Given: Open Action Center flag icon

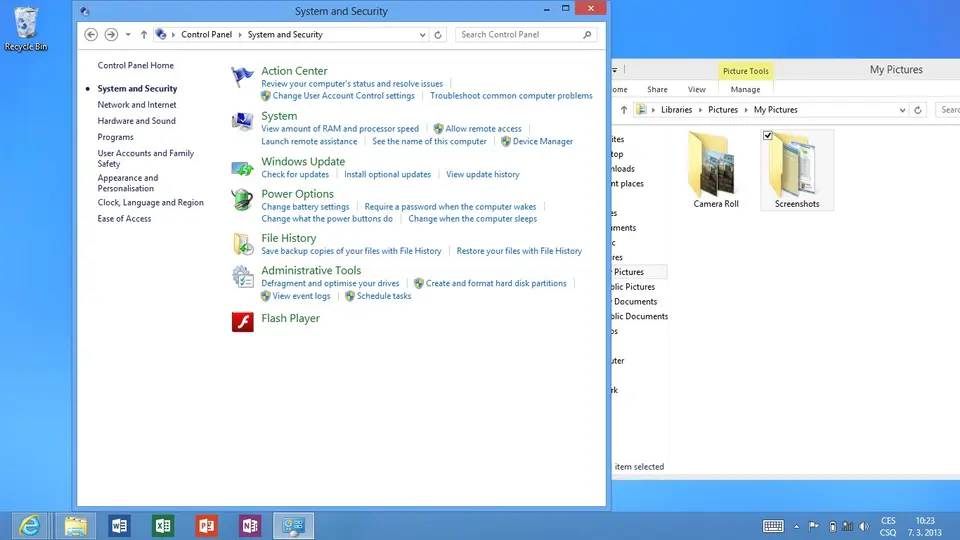Looking at the screenshot, I should click(x=242, y=77).
